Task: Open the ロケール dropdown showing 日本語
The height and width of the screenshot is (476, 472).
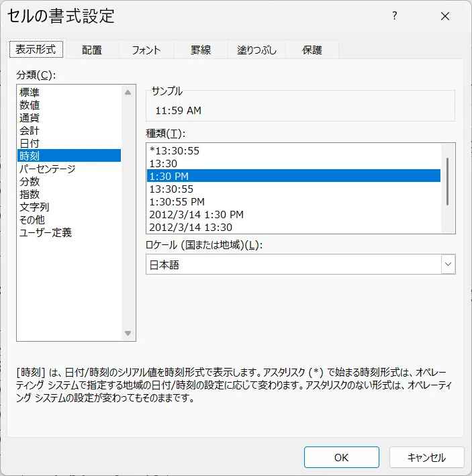Action: click(x=301, y=265)
